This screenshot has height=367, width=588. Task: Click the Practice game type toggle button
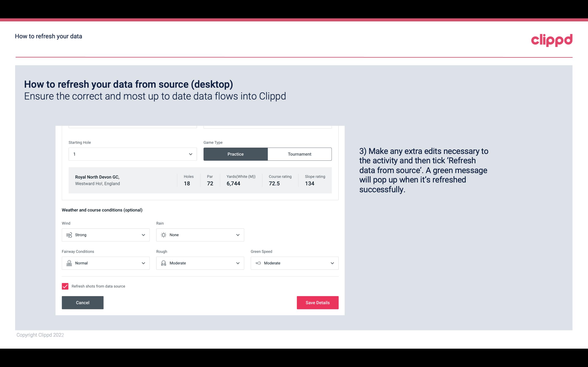[x=235, y=154]
